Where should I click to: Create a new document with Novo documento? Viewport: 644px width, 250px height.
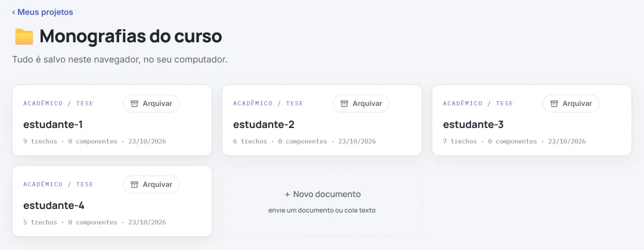pyautogui.click(x=322, y=202)
